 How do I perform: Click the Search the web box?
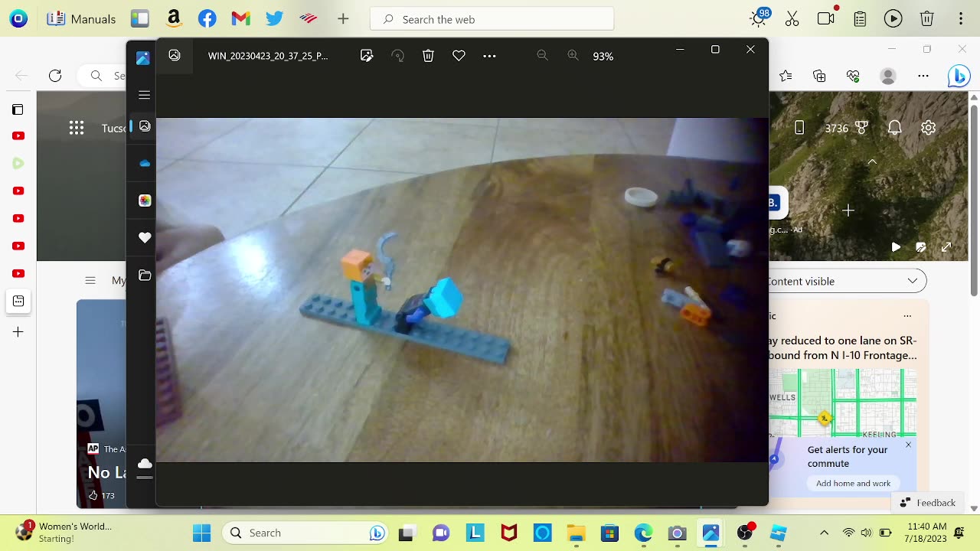click(492, 19)
